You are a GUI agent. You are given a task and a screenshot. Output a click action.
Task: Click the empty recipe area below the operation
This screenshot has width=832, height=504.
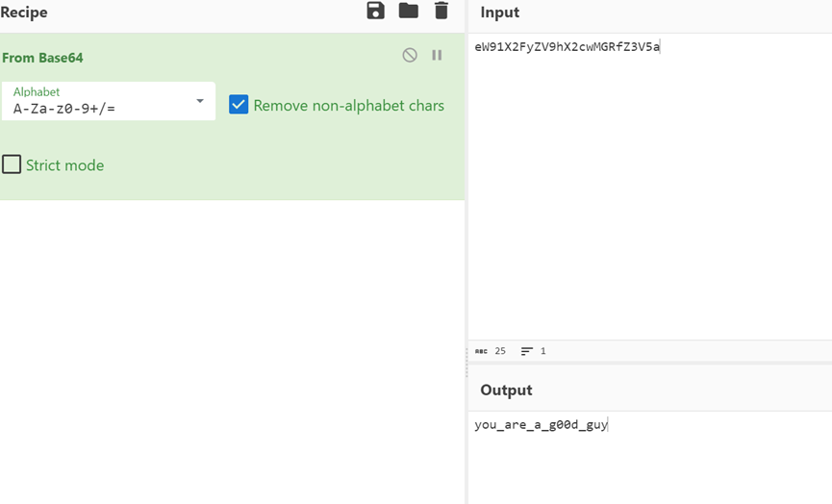tap(233, 350)
